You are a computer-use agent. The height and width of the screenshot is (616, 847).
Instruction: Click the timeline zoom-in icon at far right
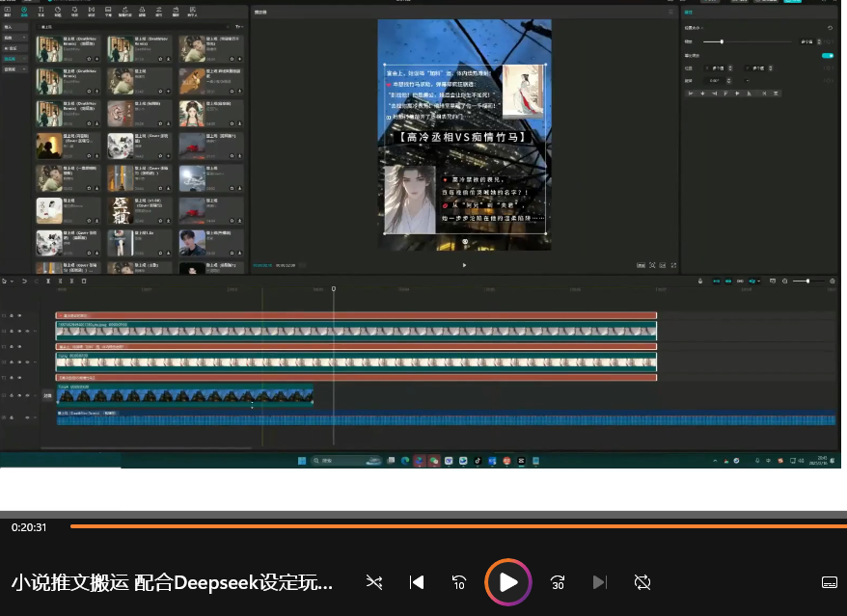(x=832, y=281)
